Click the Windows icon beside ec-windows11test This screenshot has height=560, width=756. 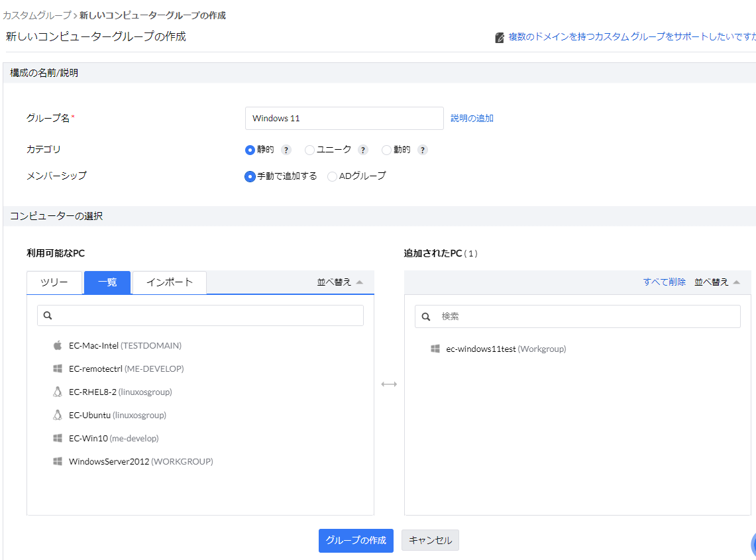tap(435, 349)
